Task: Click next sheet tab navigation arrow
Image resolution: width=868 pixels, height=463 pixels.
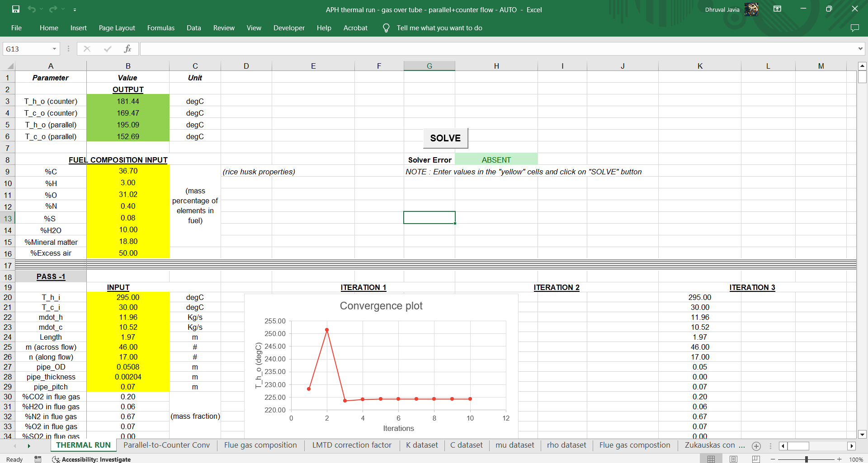Action: (x=29, y=446)
